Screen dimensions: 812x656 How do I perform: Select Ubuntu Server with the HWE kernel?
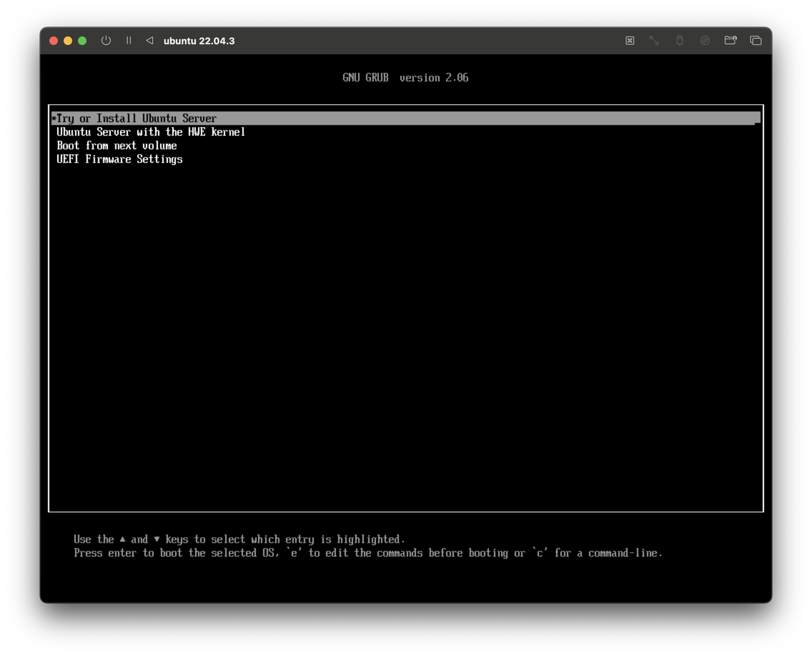tap(151, 132)
